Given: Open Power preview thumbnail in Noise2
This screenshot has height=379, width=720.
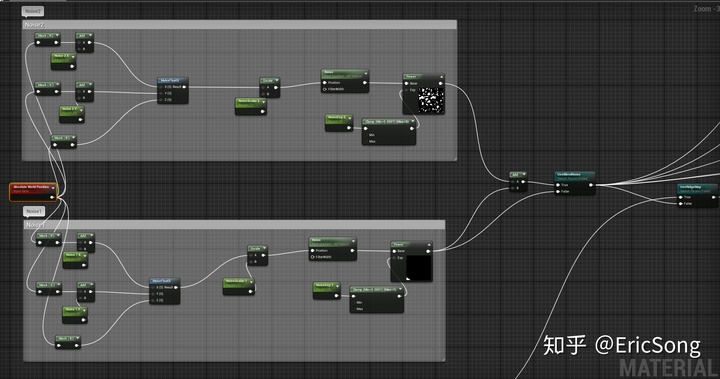Looking at the screenshot, I should [431, 100].
